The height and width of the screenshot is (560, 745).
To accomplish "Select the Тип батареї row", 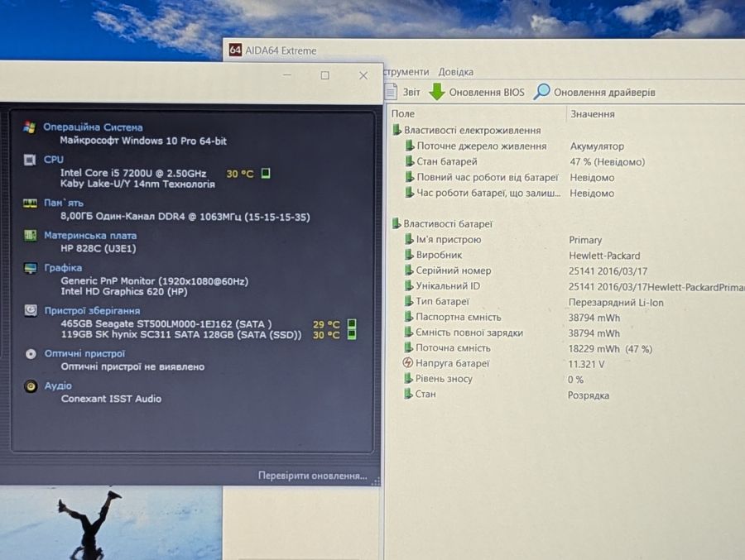I will pyautogui.click(x=533, y=302).
